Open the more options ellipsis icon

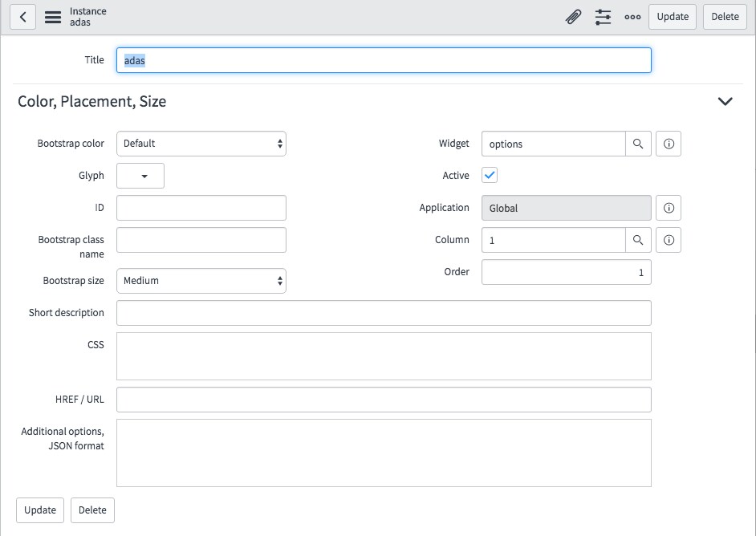coord(632,17)
